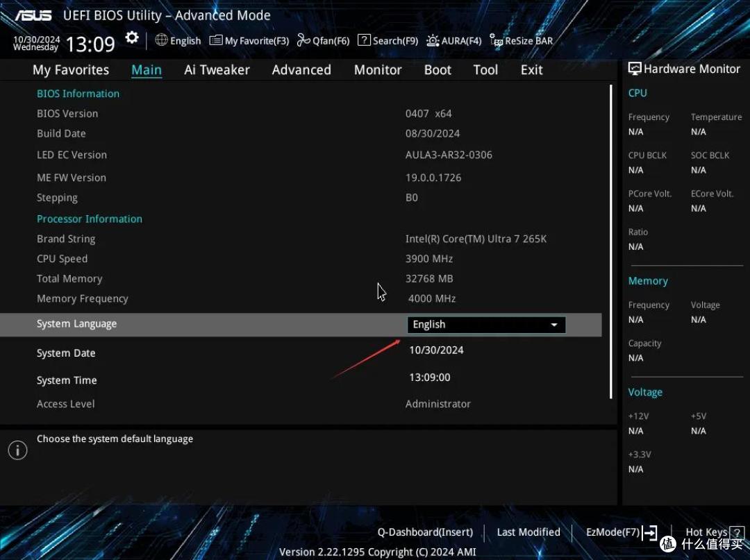Open AURA(F4) lighting settings

(454, 41)
